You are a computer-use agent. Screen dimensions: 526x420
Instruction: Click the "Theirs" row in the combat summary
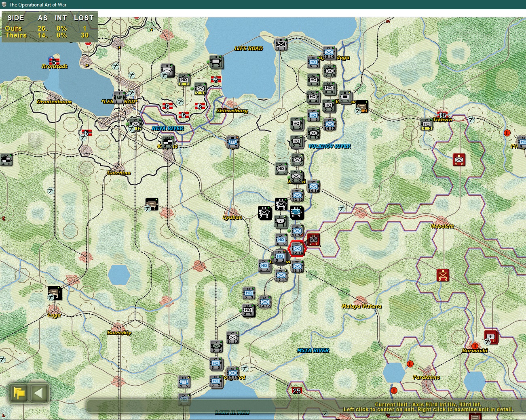[49, 36]
